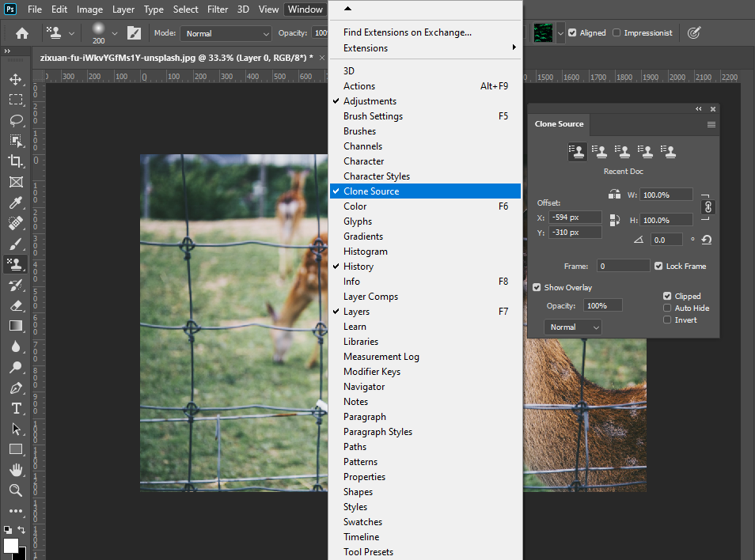Click the pattern swatch thumbnail
755x560 pixels.
coord(543,33)
